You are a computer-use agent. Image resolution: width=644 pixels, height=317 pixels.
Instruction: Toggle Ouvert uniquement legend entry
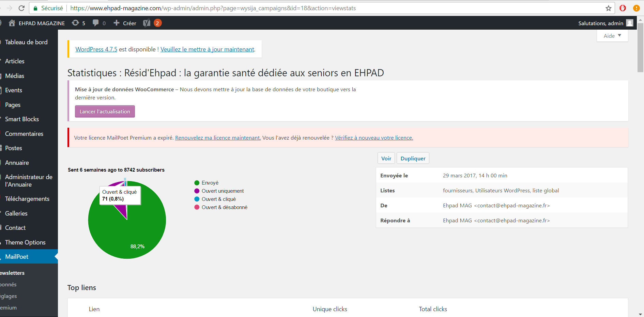219,191
